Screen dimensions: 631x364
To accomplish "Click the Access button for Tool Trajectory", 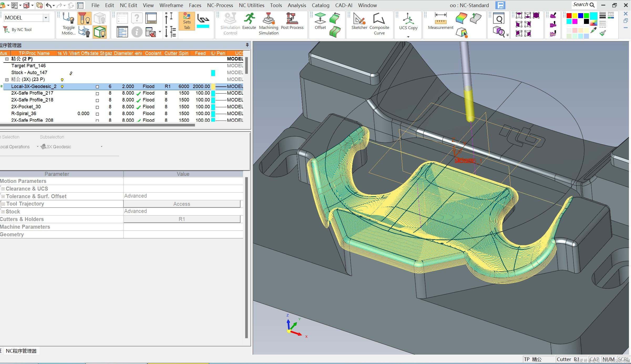I will click(182, 204).
